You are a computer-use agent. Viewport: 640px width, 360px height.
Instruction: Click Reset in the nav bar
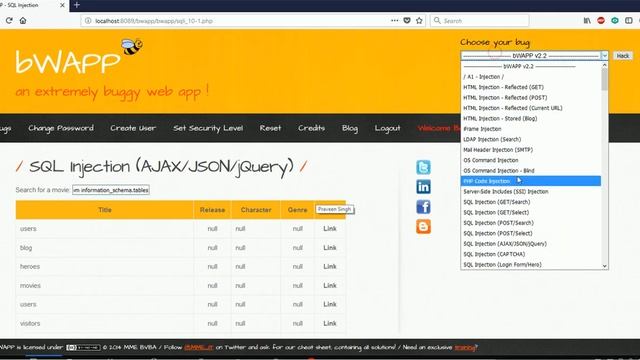click(270, 128)
